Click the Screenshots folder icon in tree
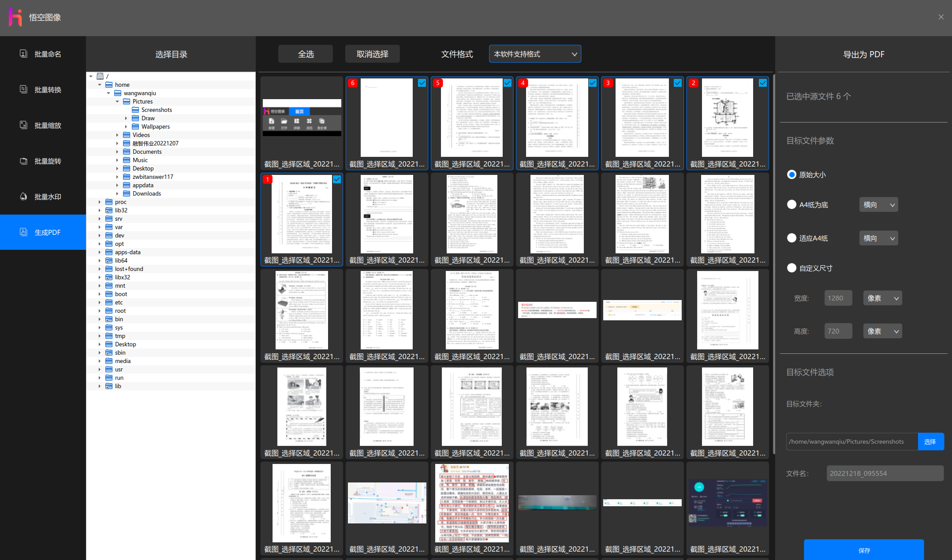The width and height of the screenshot is (952, 560). [x=135, y=110]
